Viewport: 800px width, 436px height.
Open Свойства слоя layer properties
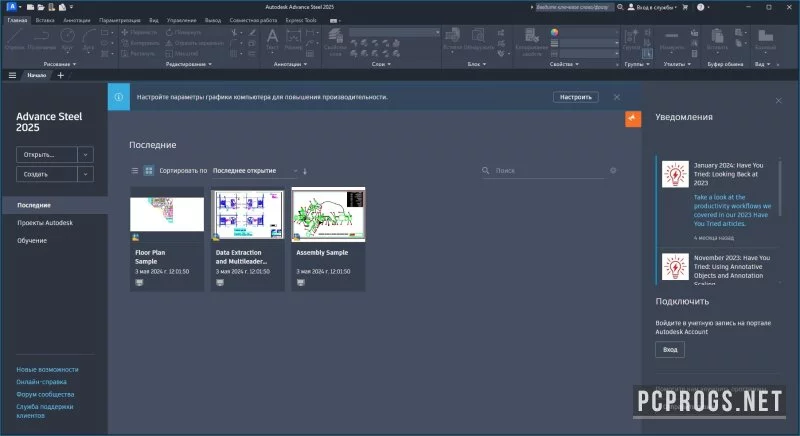335,41
